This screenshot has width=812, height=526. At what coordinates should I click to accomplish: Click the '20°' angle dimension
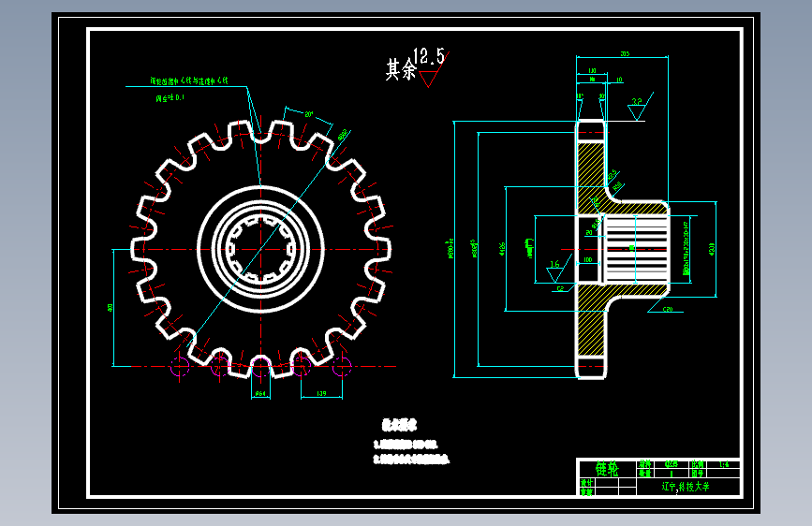click(x=309, y=114)
